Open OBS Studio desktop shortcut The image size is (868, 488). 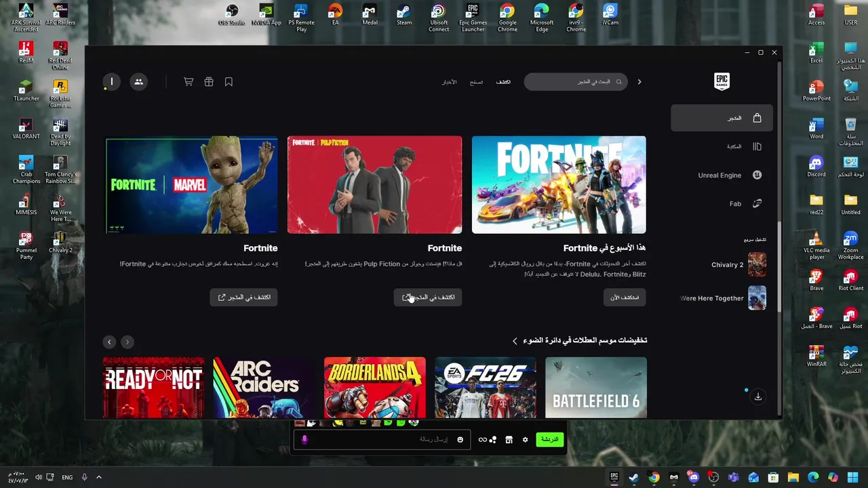pos(232,16)
